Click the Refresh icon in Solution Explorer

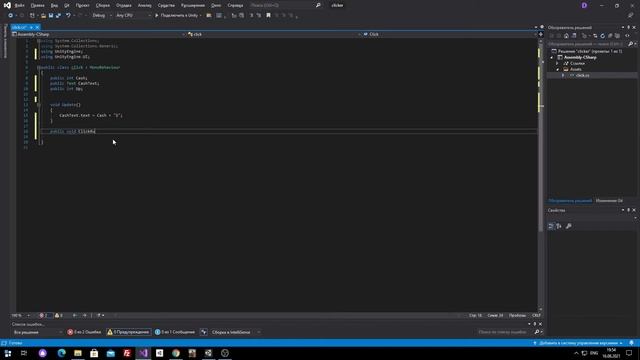pyautogui.click(x=602, y=36)
